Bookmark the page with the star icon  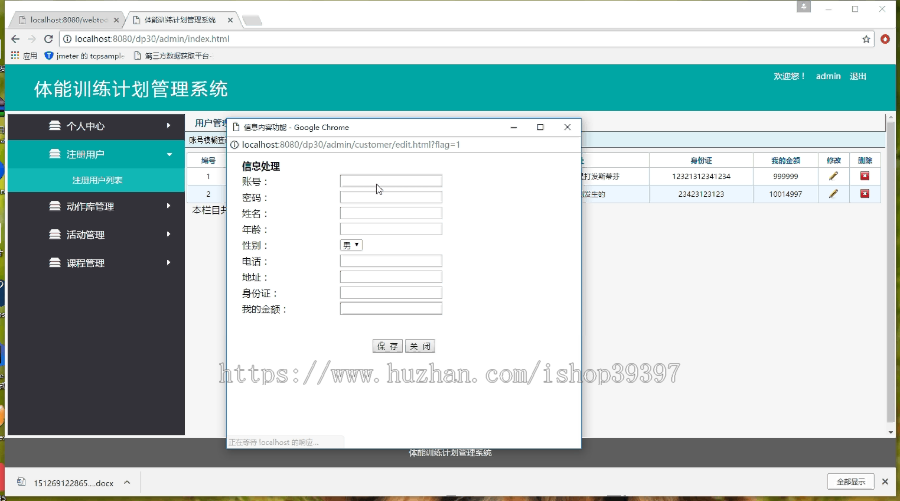(866, 39)
